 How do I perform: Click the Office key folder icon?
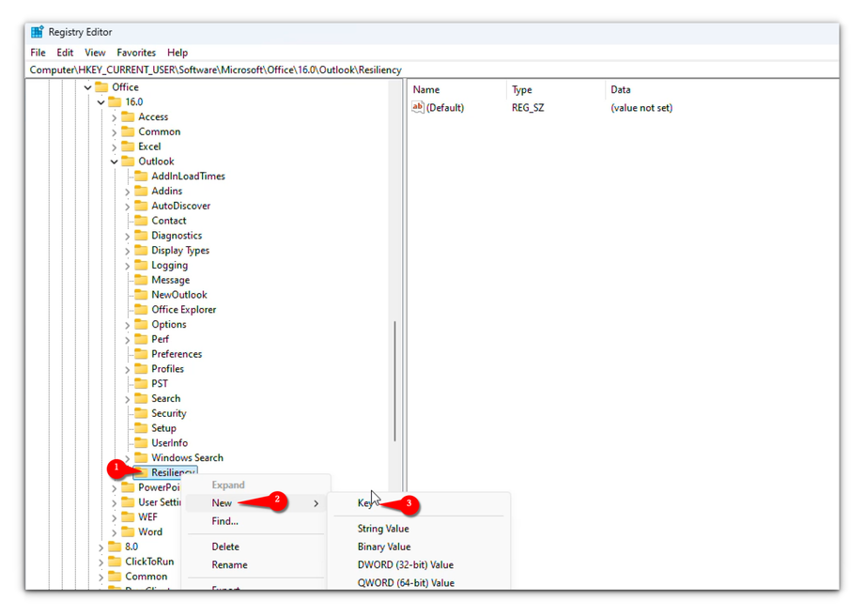pos(101,87)
